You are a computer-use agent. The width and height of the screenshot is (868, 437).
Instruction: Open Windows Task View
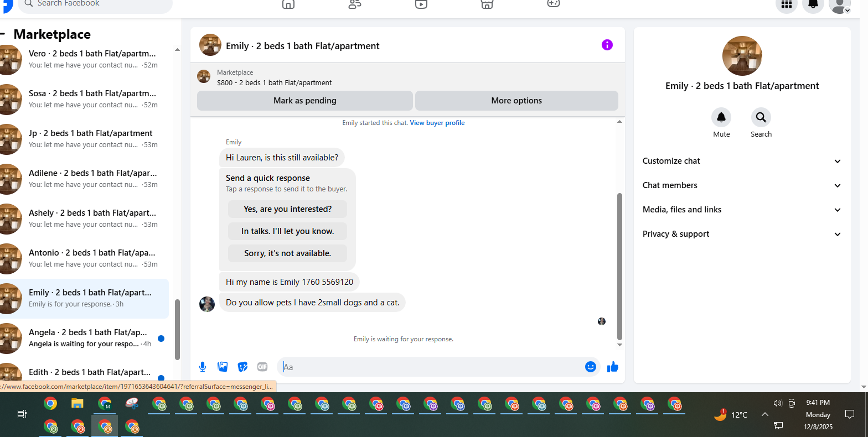click(22, 414)
